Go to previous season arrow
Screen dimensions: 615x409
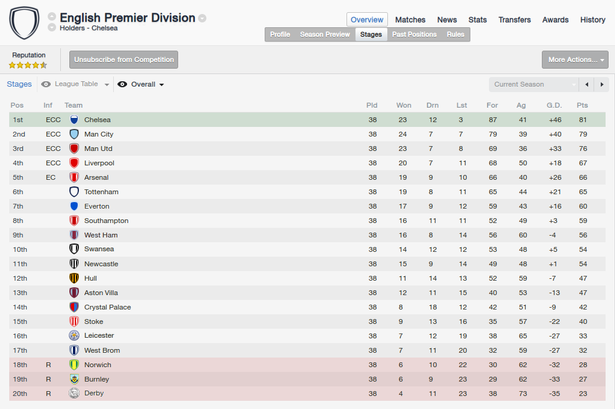[587, 84]
